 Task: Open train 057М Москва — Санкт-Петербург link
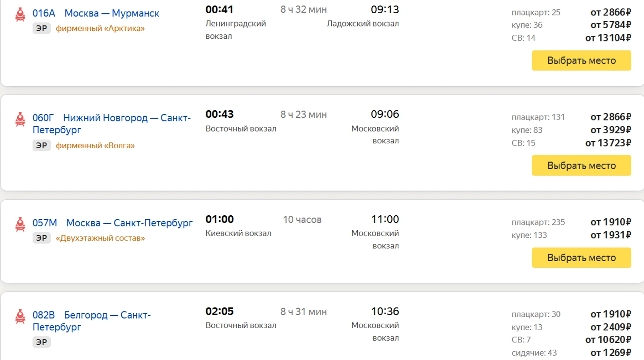tap(112, 223)
